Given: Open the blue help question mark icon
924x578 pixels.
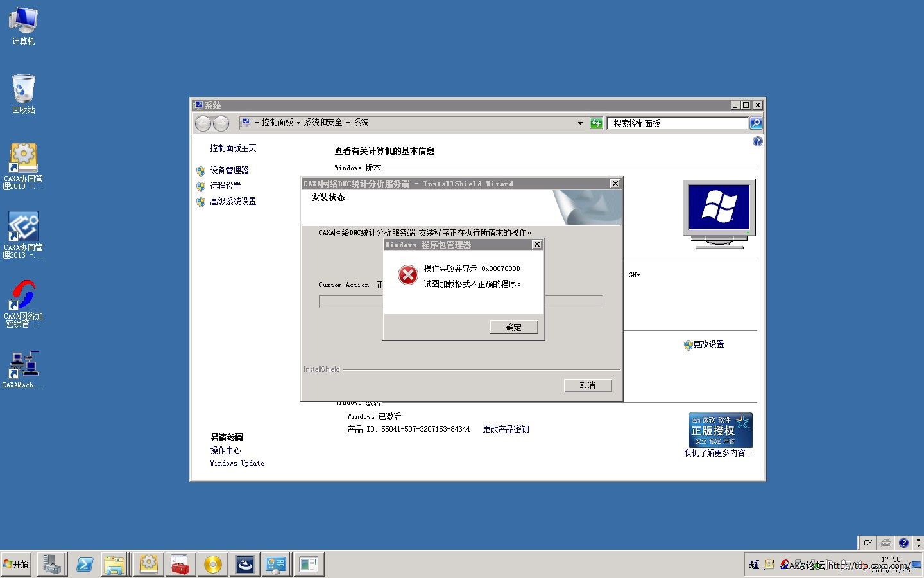Looking at the screenshot, I should [x=757, y=141].
